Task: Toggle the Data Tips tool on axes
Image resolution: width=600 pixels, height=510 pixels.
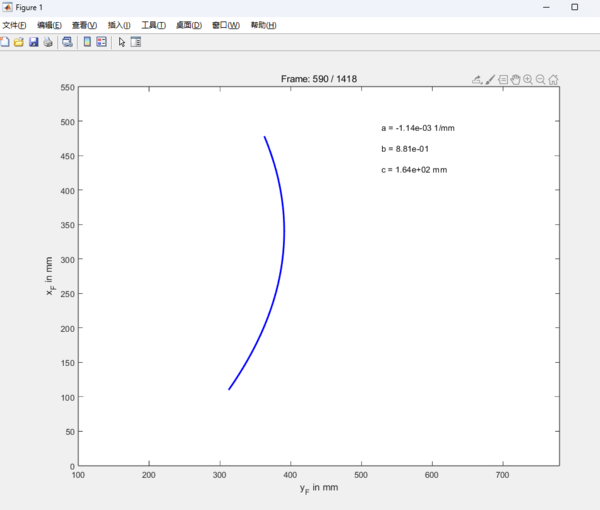Action: 503,79
